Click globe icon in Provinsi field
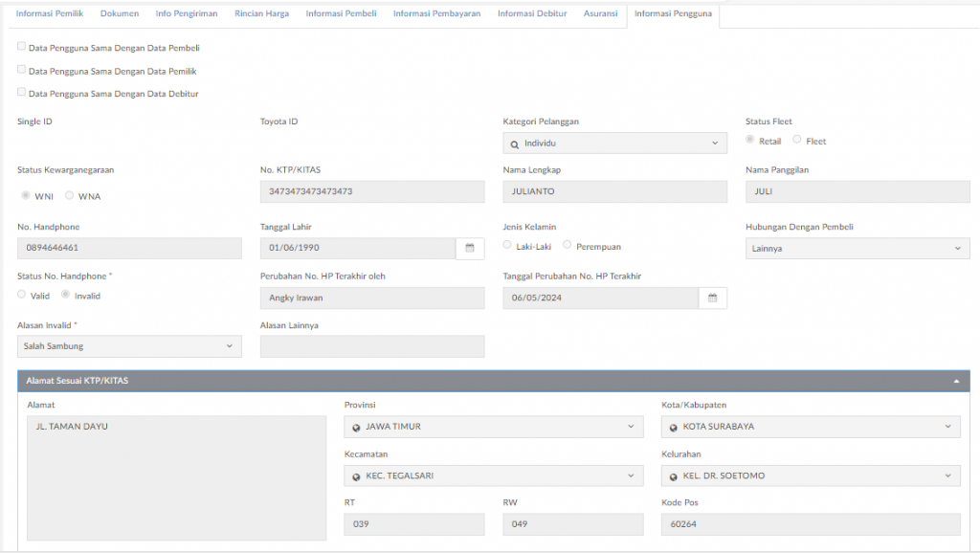Screen dimensions: 980x553 (356, 428)
